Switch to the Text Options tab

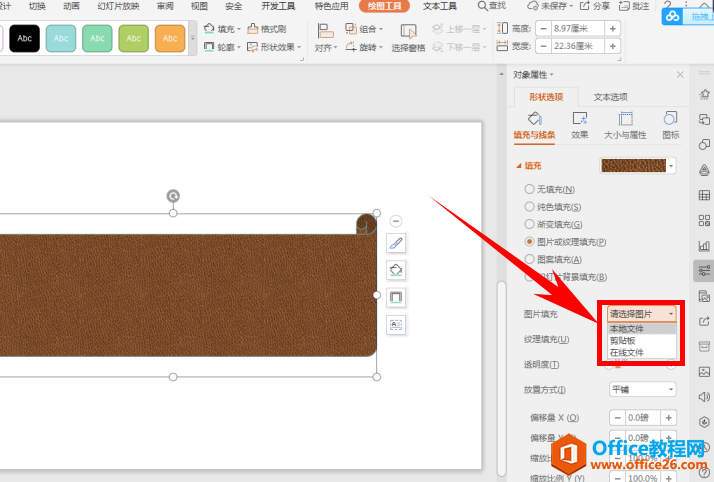click(610, 97)
